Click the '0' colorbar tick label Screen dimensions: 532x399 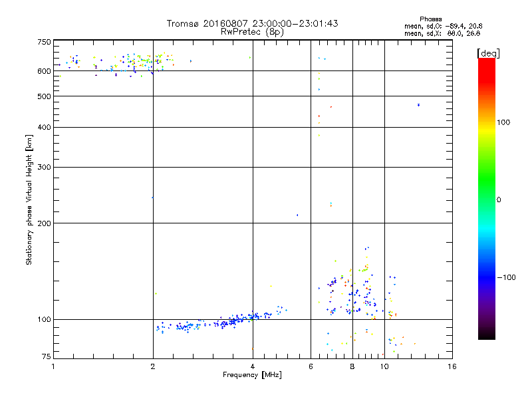pyautogui.click(x=499, y=199)
